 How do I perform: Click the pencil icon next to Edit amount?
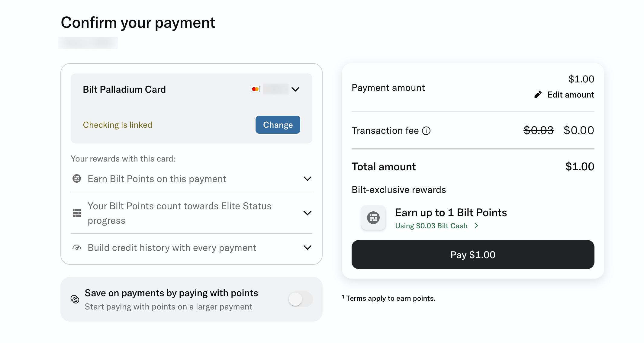(539, 95)
